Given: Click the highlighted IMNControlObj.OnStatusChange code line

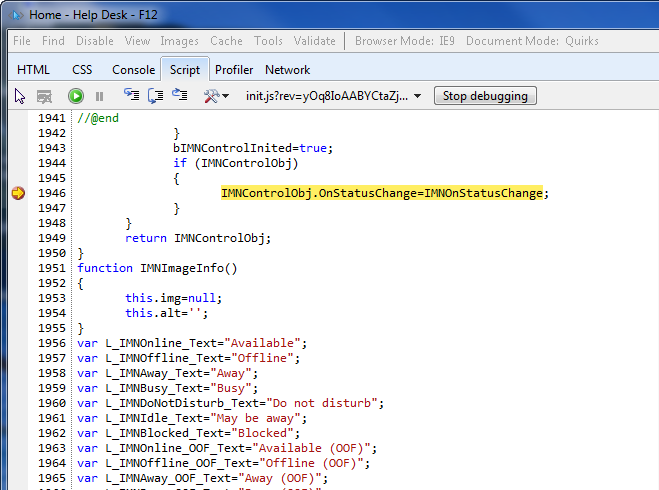Looking at the screenshot, I should [385, 193].
